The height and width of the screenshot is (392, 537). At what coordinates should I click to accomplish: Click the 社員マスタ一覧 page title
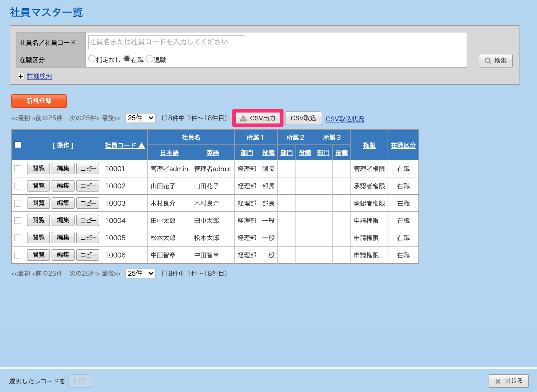coord(46,12)
